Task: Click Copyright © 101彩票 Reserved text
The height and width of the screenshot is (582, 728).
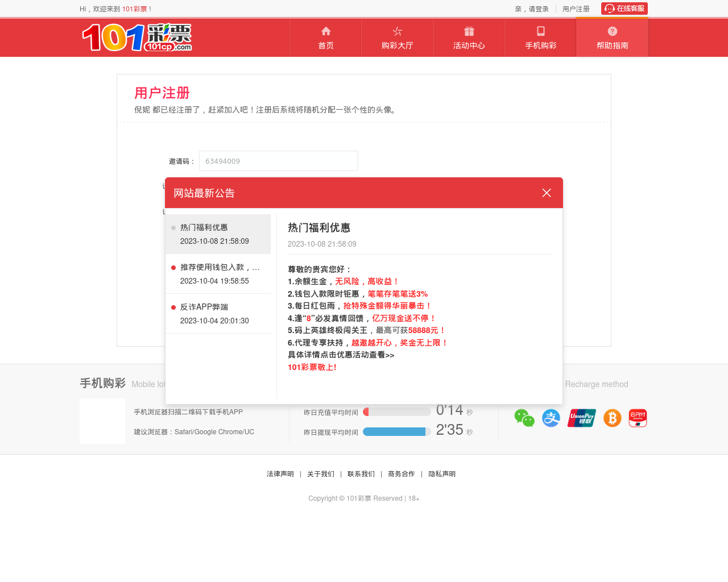Action: pos(355,498)
